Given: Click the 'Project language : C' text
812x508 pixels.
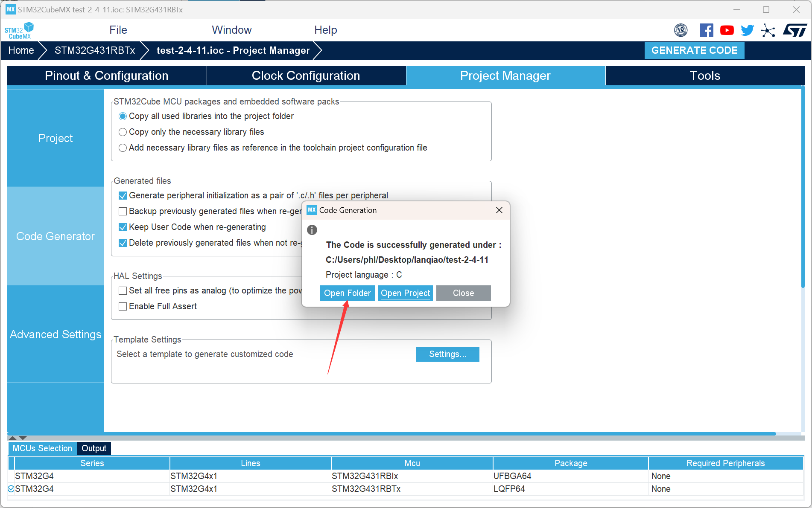Looking at the screenshot, I should point(364,275).
